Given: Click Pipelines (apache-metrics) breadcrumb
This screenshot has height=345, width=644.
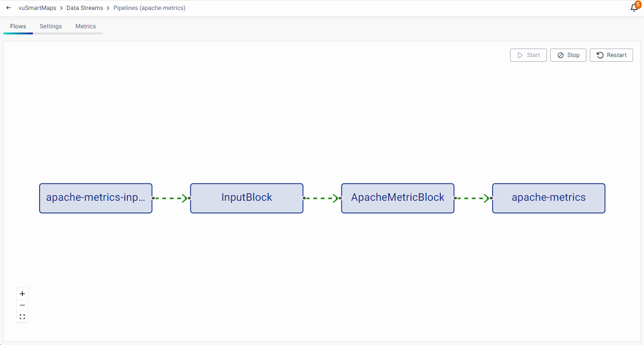Looking at the screenshot, I should pos(149,8).
